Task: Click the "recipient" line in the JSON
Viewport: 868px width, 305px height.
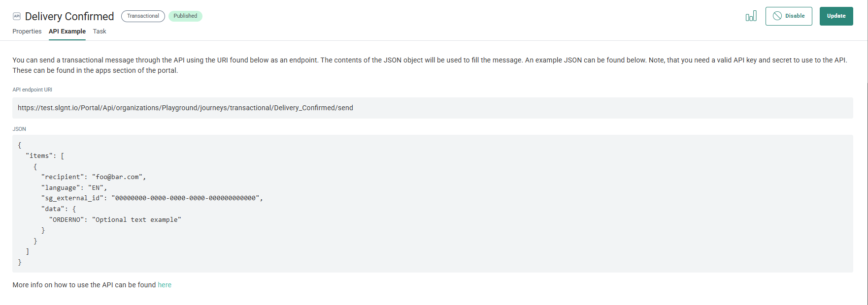Action: point(94,177)
